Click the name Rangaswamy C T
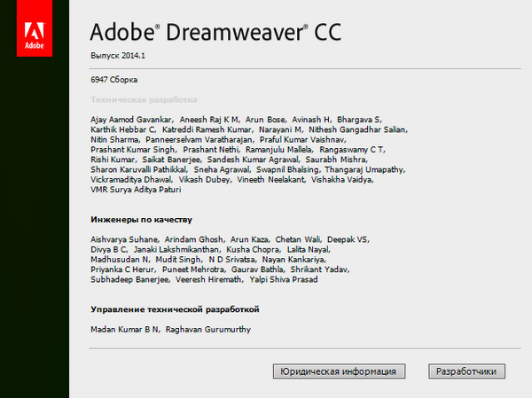The image size is (532, 398). (351, 150)
